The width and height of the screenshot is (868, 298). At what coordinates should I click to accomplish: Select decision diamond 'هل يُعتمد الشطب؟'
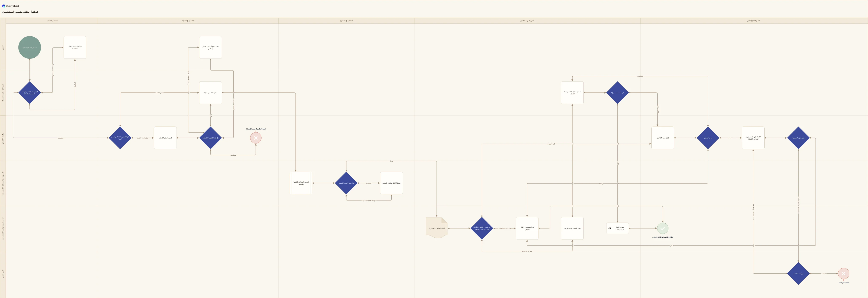(798, 273)
